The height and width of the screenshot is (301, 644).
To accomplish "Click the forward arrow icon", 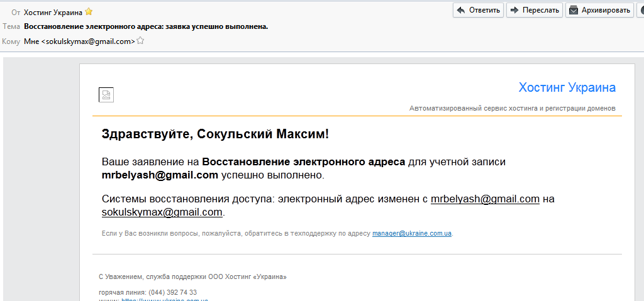I will [514, 10].
